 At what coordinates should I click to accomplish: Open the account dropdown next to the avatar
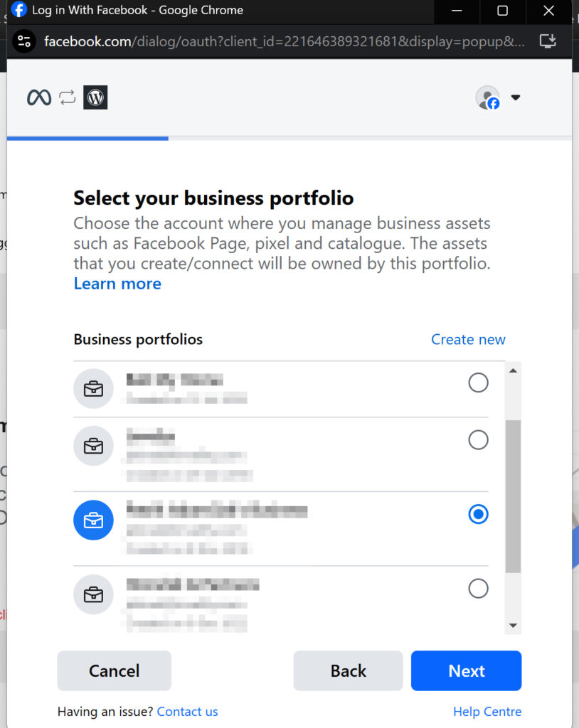[x=516, y=97]
